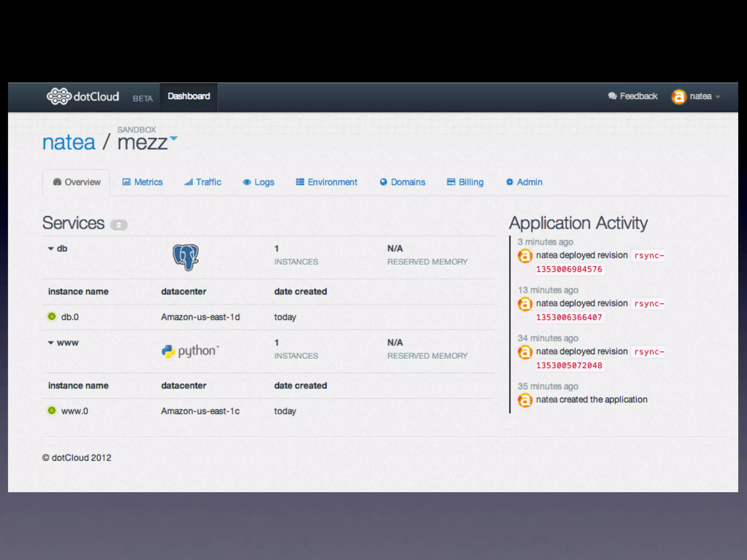The image size is (747, 560).
Task: Click the natea account link in heading
Action: click(x=69, y=143)
